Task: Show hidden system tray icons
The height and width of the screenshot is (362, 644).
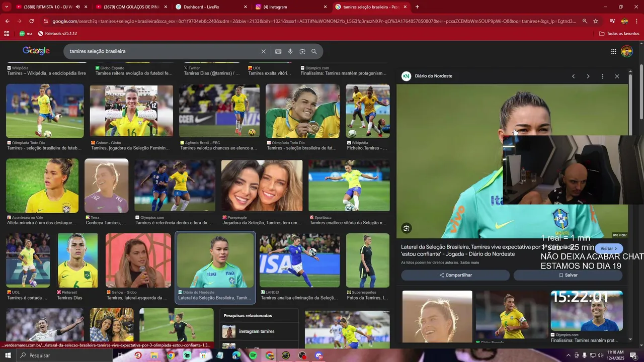Action: click(569, 355)
